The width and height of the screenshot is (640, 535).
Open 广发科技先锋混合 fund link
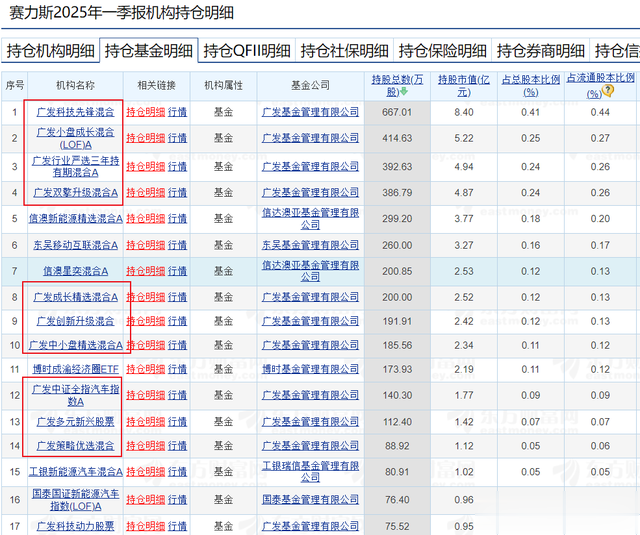(75, 112)
